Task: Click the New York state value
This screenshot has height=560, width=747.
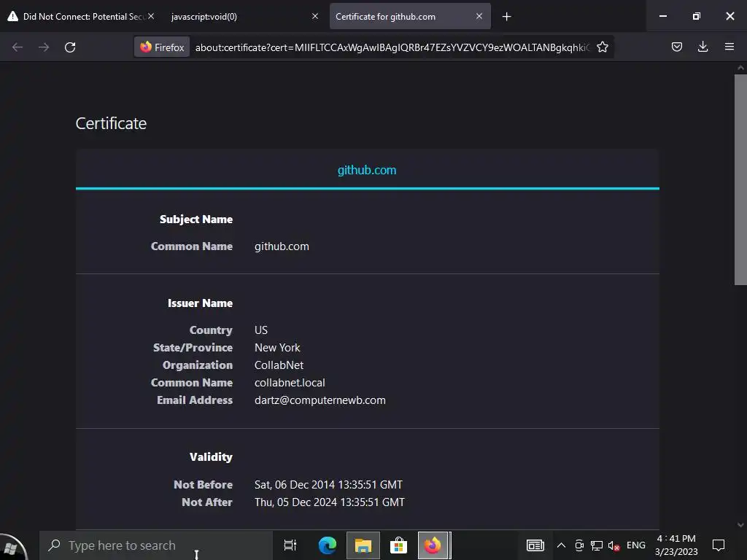Action: [x=277, y=348]
